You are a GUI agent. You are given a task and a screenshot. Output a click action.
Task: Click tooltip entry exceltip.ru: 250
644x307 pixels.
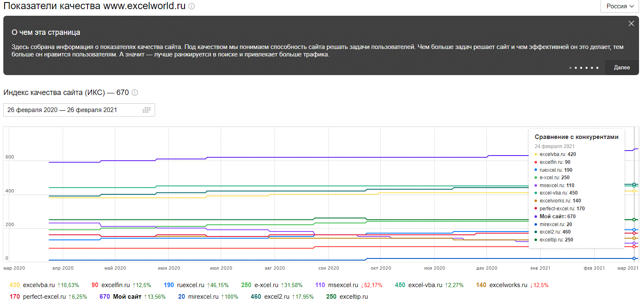(x=554, y=240)
